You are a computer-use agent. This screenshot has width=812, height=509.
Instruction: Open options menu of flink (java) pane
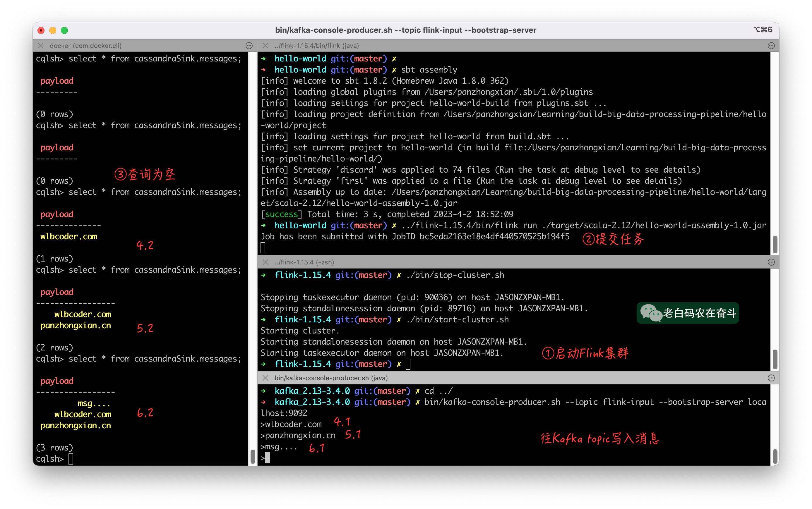coord(771,45)
